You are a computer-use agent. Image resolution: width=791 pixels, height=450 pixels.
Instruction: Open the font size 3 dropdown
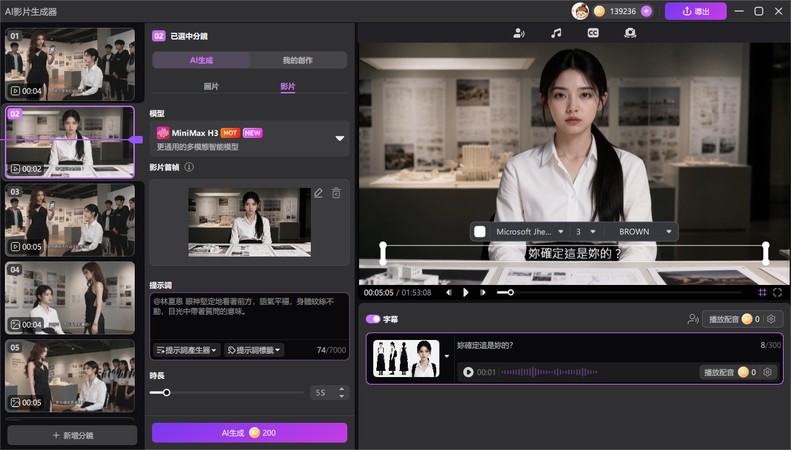pyautogui.click(x=585, y=232)
